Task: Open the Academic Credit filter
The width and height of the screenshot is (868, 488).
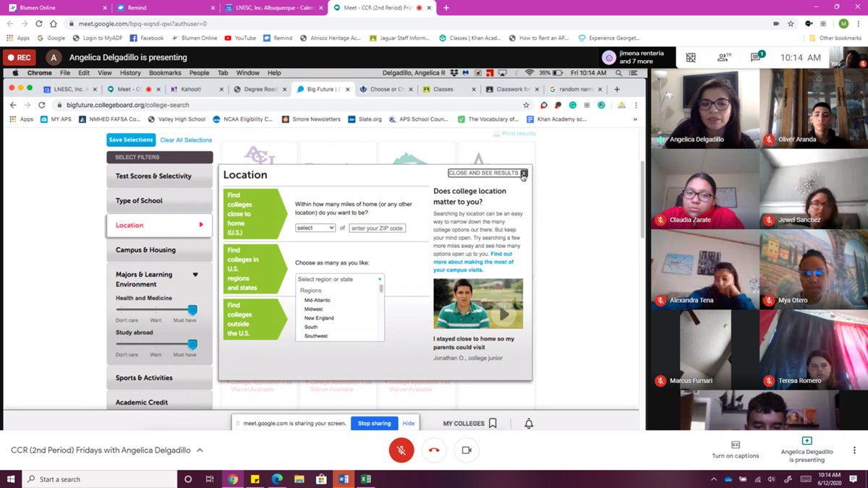Action: (x=159, y=402)
